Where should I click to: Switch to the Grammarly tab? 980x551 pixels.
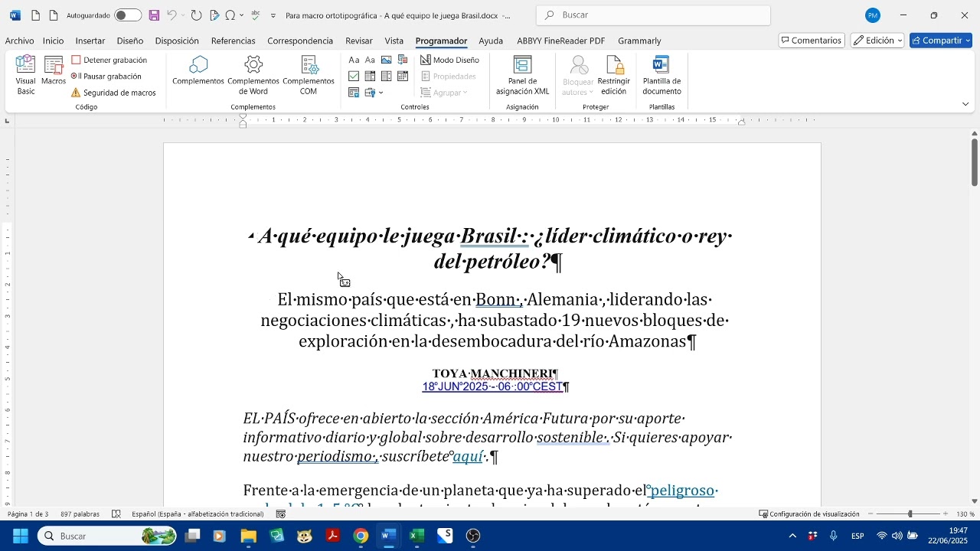click(639, 41)
